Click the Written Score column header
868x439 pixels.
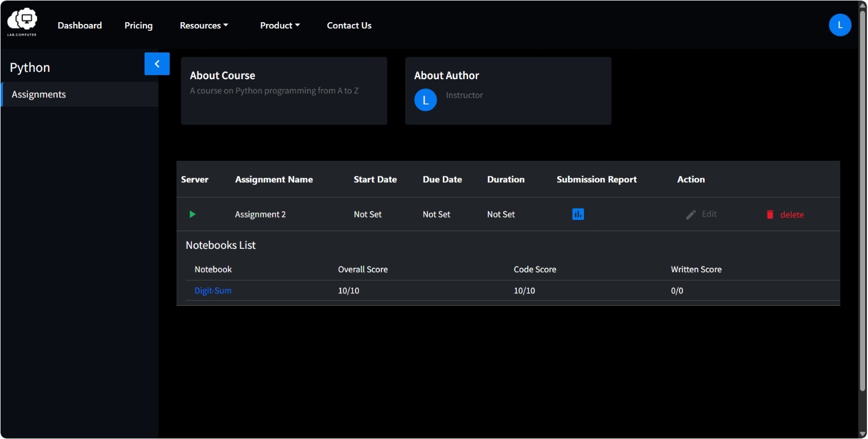(696, 269)
